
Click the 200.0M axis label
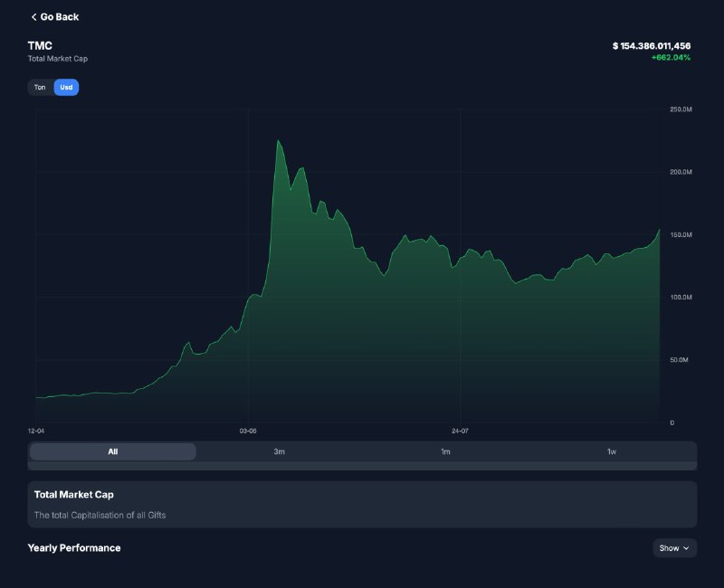pyautogui.click(x=681, y=172)
